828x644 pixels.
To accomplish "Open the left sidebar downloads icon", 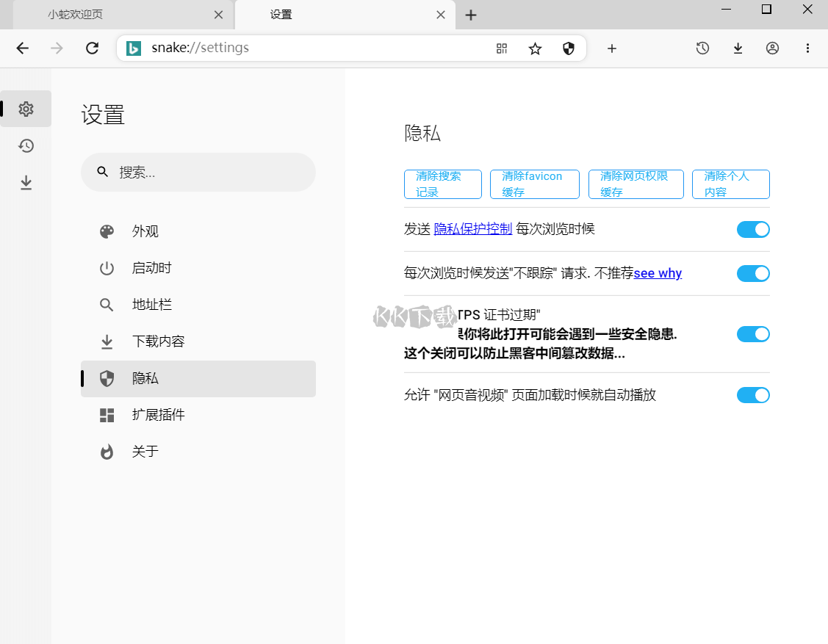I will click(26, 182).
